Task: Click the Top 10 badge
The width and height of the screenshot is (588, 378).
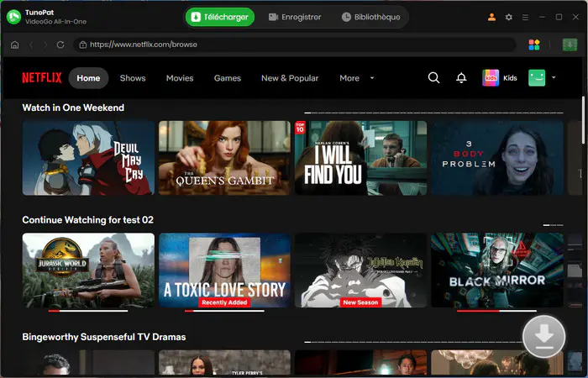Action: click(300, 128)
